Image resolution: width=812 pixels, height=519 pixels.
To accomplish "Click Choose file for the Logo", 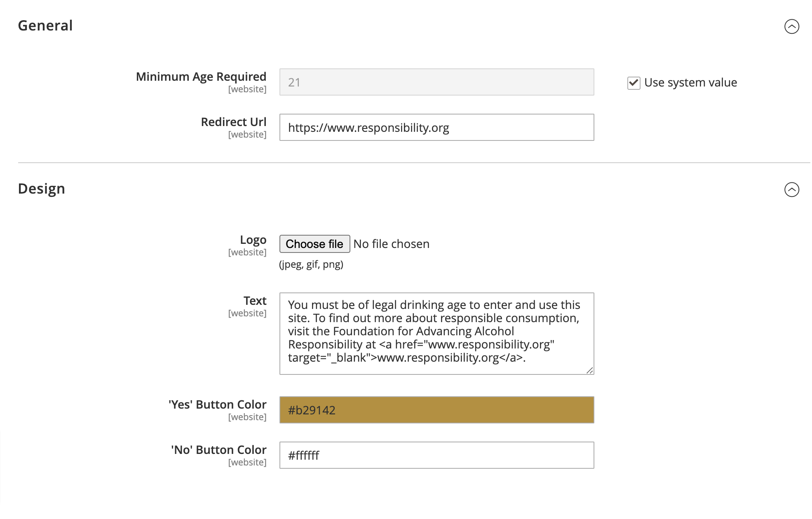I will pos(314,244).
